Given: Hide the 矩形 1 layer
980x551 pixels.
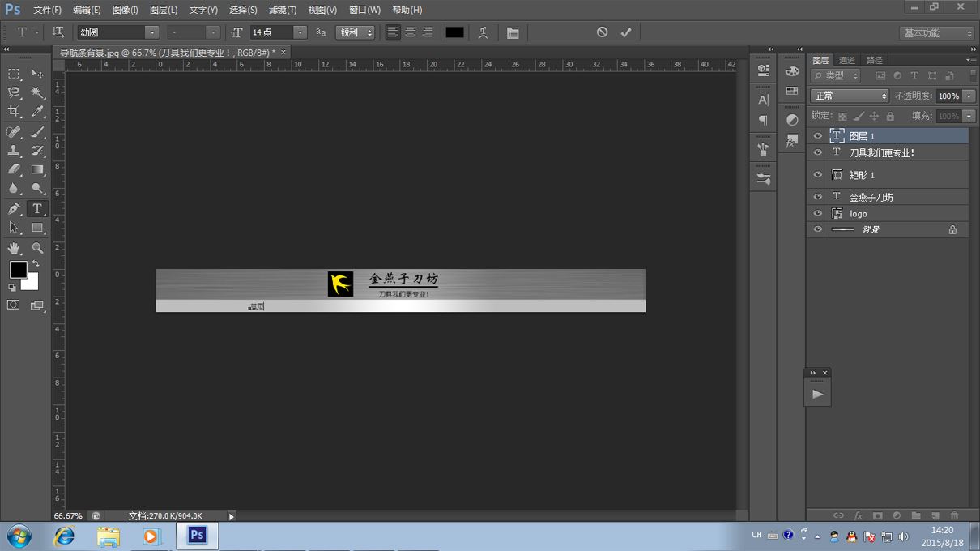Looking at the screenshot, I should pos(817,175).
